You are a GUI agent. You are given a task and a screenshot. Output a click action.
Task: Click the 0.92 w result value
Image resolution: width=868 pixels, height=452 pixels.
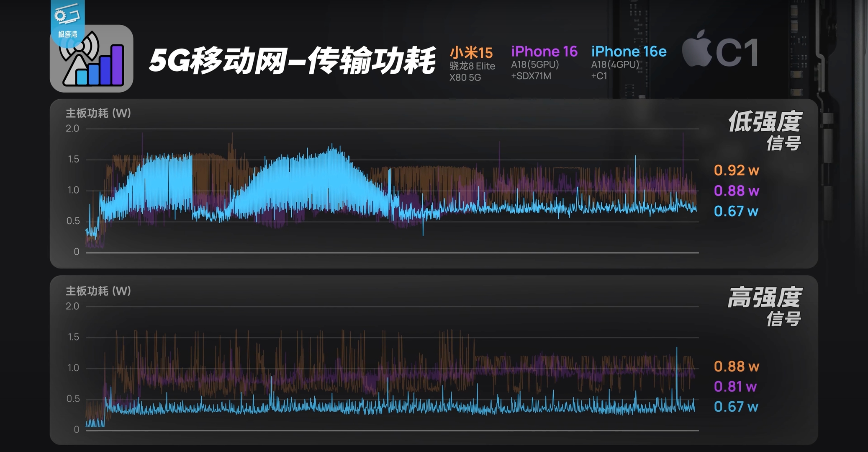tap(736, 170)
